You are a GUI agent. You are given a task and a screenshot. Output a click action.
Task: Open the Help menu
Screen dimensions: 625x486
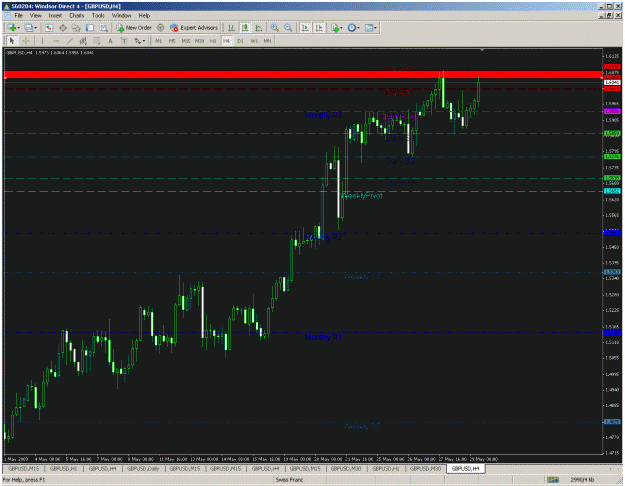144,15
